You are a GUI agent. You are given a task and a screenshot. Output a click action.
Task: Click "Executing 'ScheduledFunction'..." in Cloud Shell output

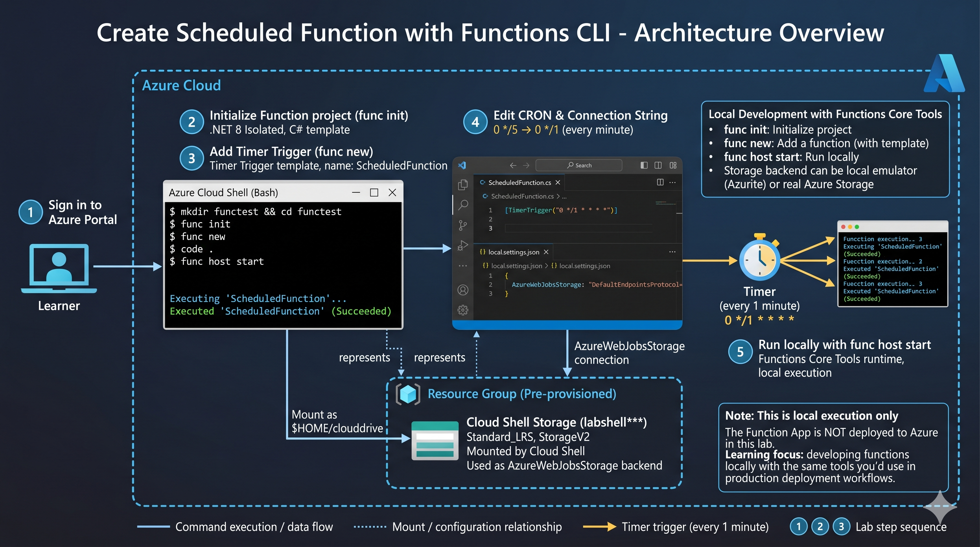pyautogui.click(x=258, y=298)
